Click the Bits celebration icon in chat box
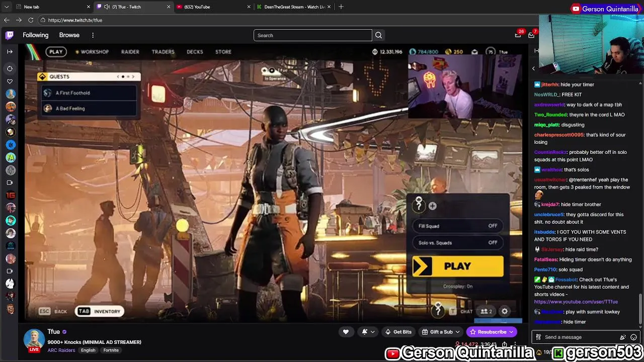The width and height of the screenshot is (644, 362). [623, 337]
